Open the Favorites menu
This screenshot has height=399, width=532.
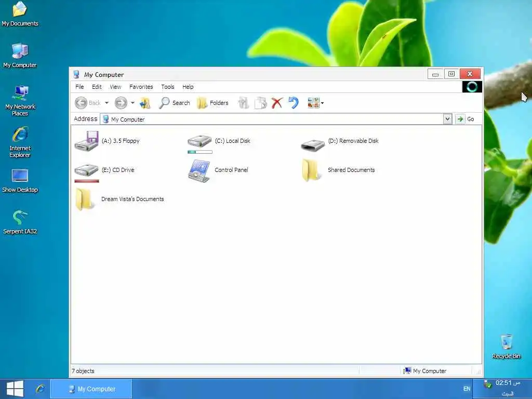[141, 87]
